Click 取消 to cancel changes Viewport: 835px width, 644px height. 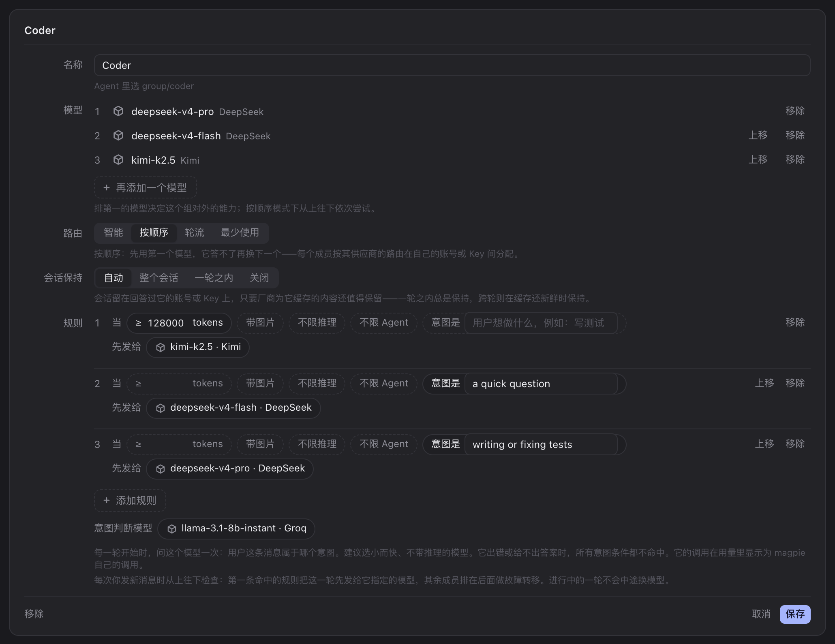(761, 614)
